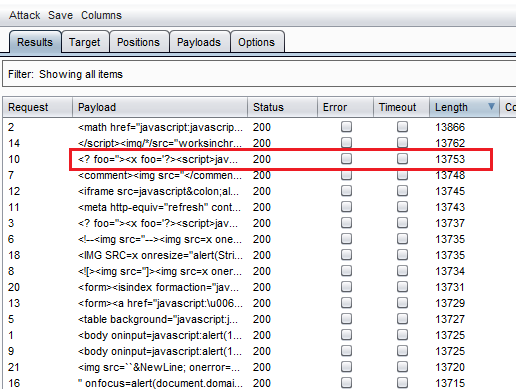Click the descending sort arrow on Length

tap(491, 106)
